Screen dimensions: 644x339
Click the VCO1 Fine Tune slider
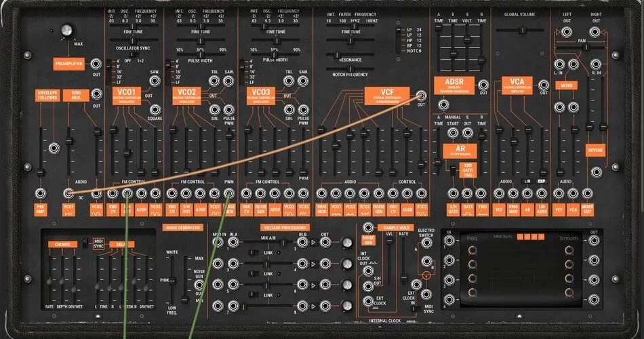(x=133, y=41)
